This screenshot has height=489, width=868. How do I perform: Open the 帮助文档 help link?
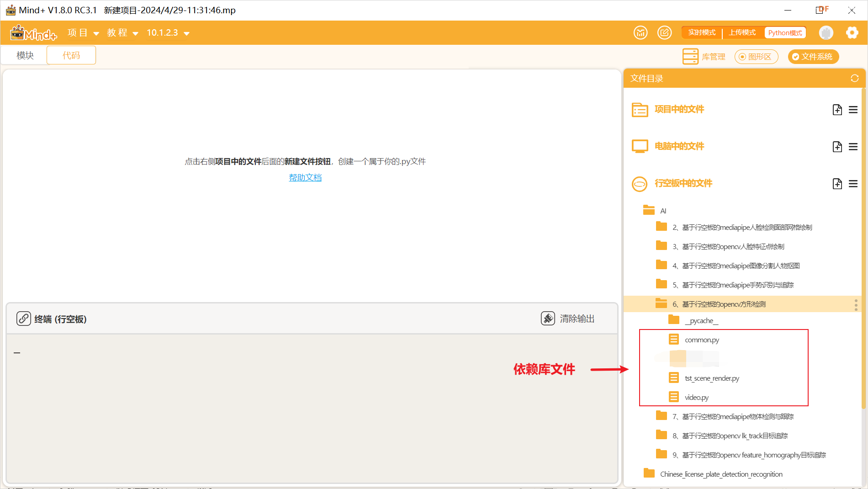(305, 177)
